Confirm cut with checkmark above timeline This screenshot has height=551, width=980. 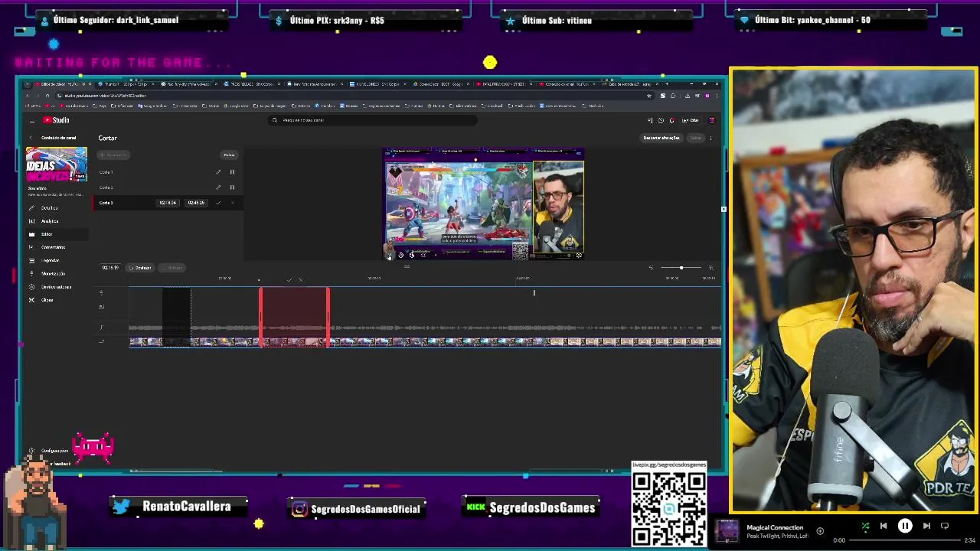pos(289,279)
